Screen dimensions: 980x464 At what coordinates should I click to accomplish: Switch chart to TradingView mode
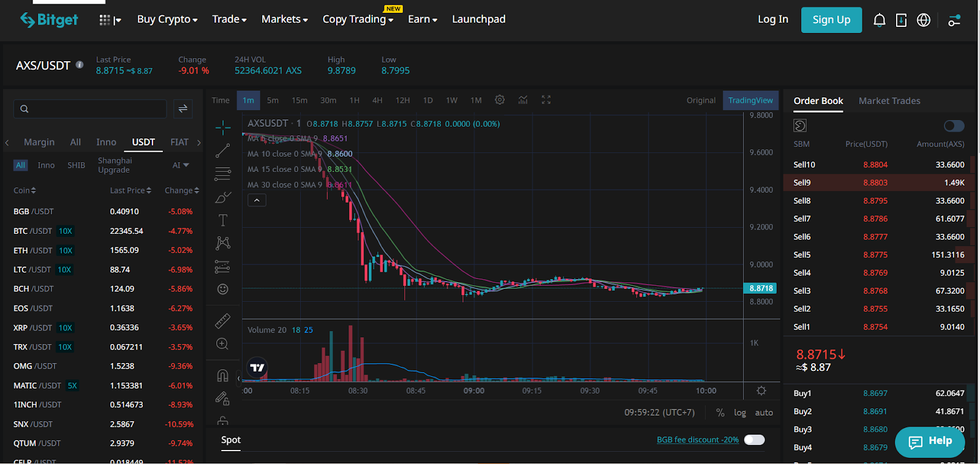click(x=750, y=100)
